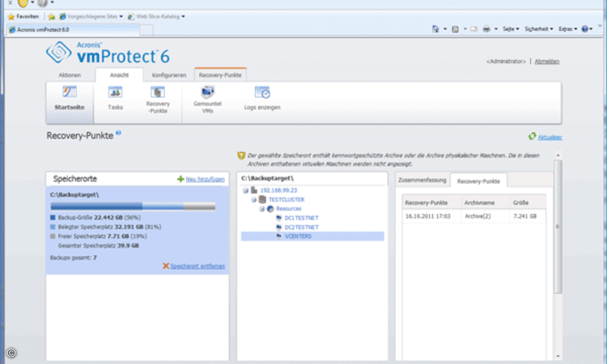Switch to the Aktionen tab
Screen dimensions: 607x364
pyautogui.click(x=70, y=75)
